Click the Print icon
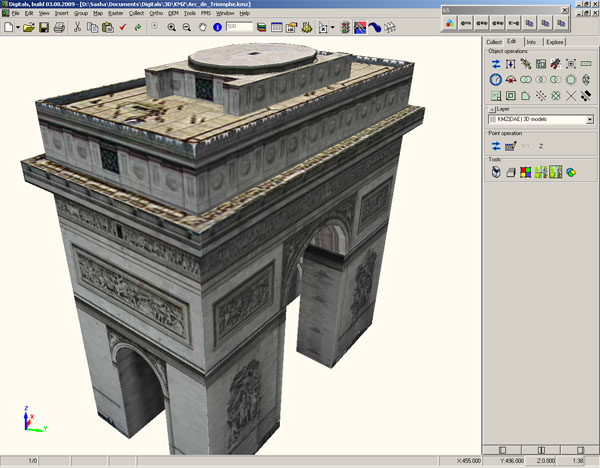Viewport: 600px width, 468px height. [x=59, y=28]
